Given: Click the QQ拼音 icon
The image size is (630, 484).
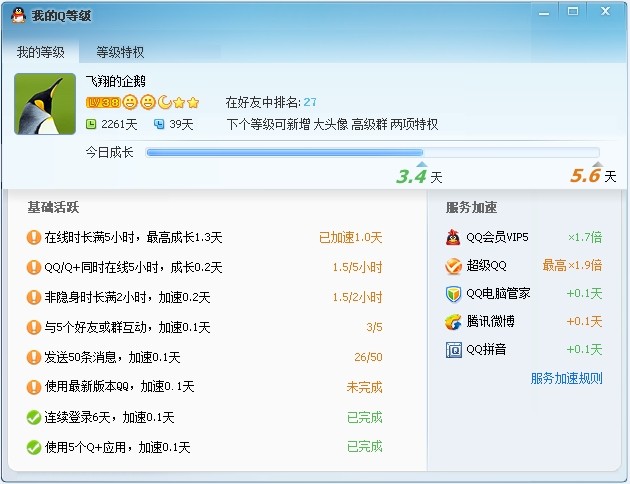Looking at the screenshot, I should coord(454,350).
